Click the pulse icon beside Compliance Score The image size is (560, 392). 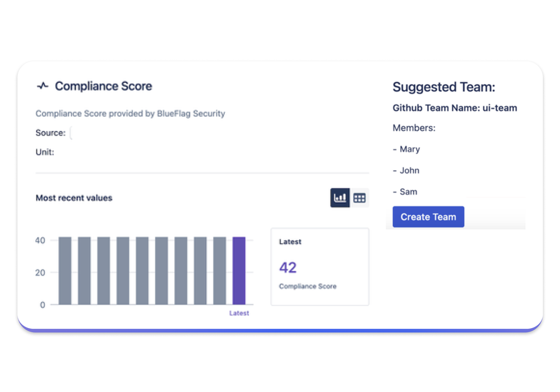[x=43, y=86]
